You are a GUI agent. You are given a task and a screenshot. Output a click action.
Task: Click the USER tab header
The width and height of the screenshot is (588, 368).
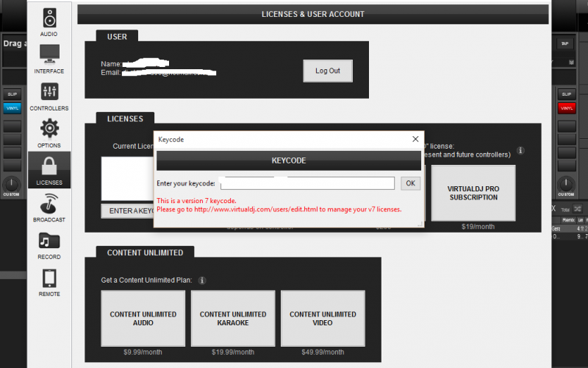click(117, 36)
